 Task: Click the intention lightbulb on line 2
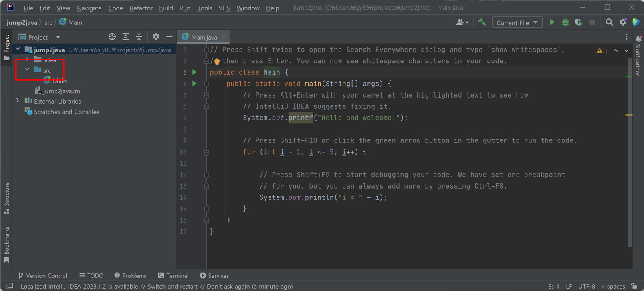pos(217,62)
